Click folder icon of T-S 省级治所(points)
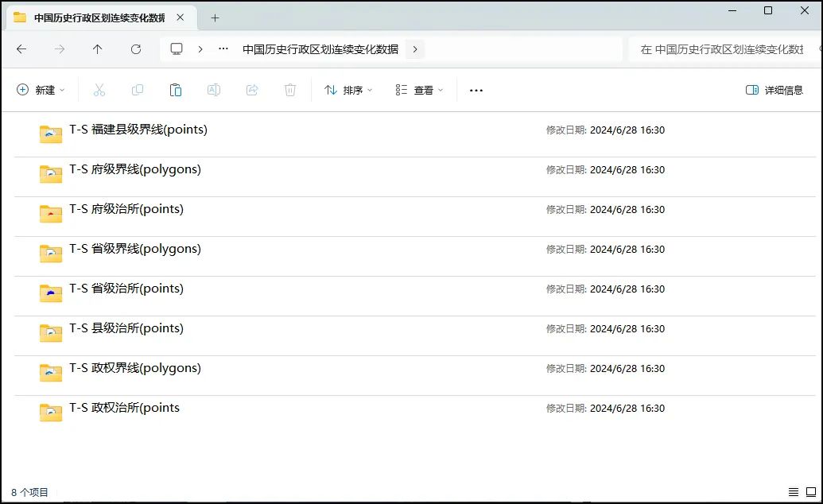 51,293
